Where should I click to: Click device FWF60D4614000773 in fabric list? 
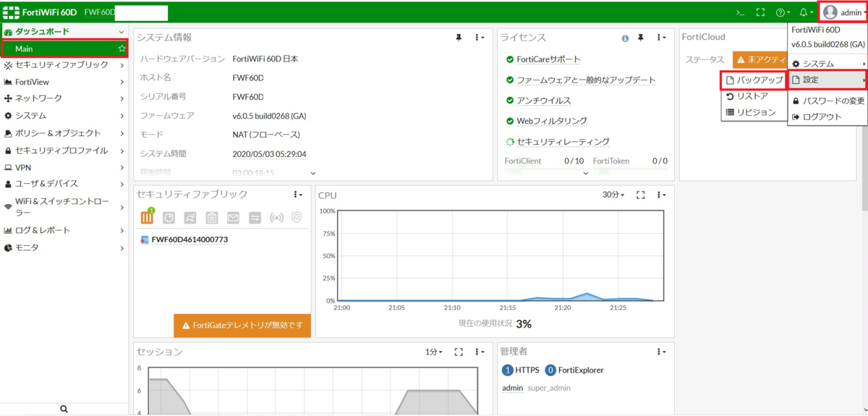click(x=190, y=239)
